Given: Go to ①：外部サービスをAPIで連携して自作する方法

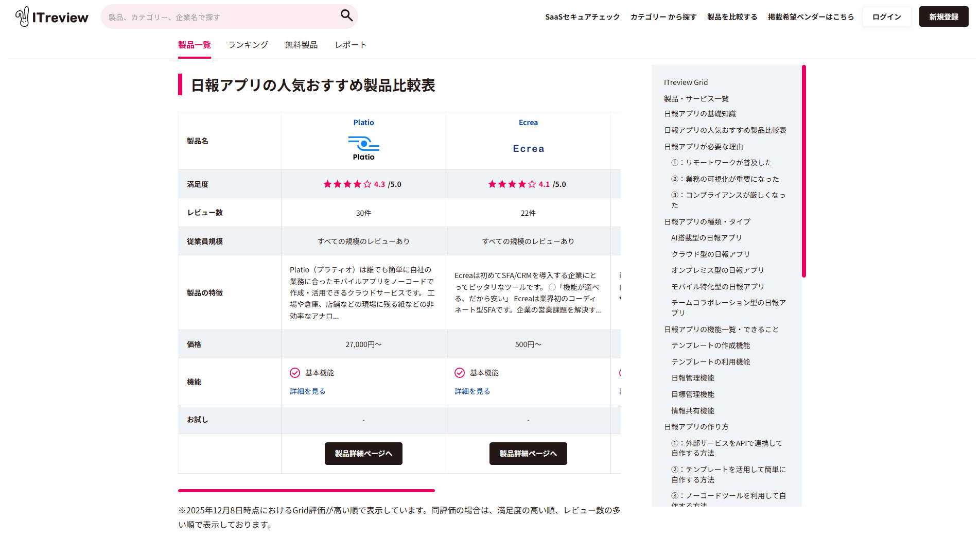Looking at the screenshot, I should click(727, 448).
